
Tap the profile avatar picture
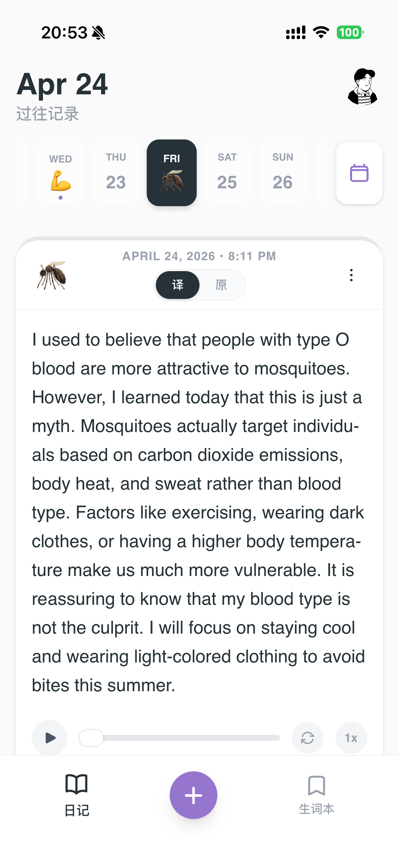click(x=362, y=87)
